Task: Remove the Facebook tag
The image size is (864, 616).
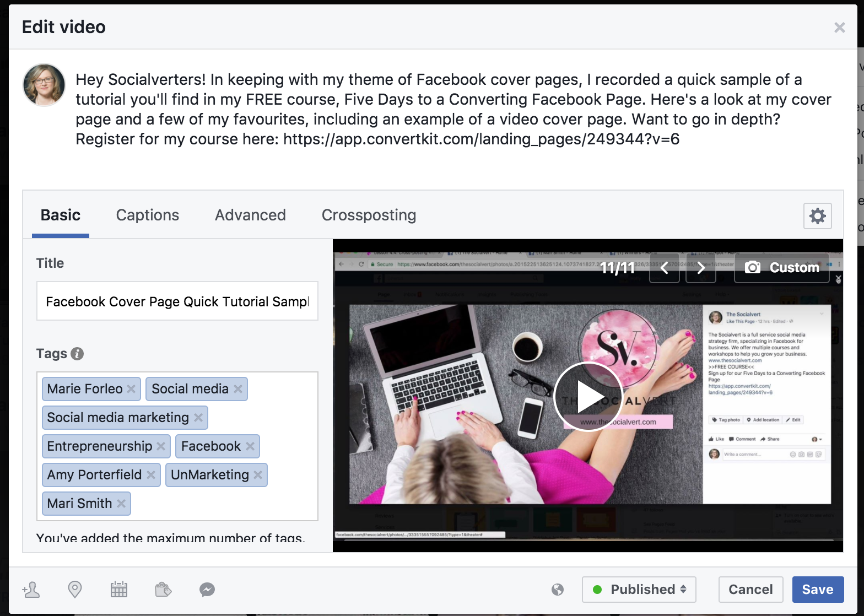Action: [250, 446]
